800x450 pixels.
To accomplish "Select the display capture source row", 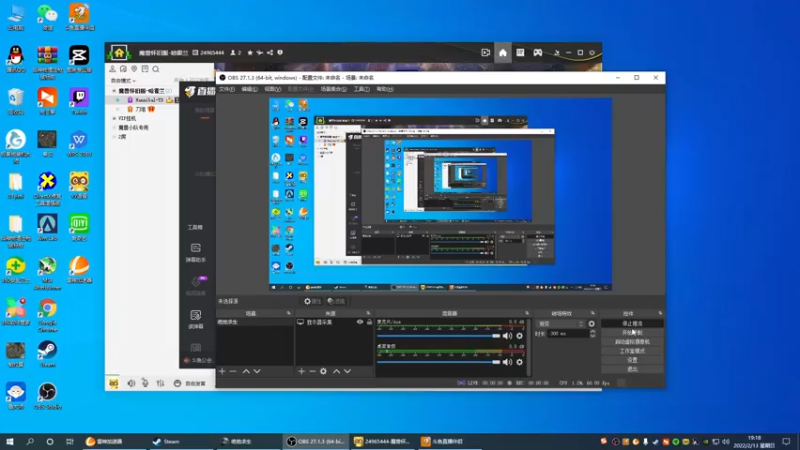I will tap(334, 322).
